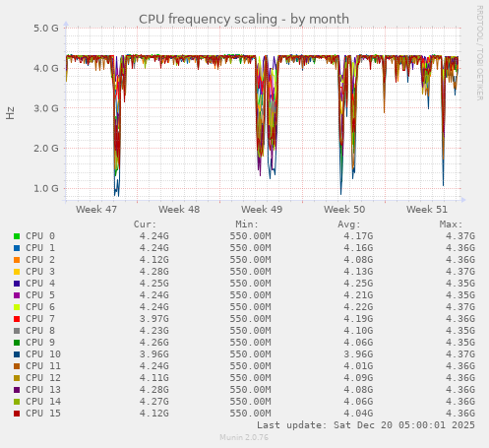Click CPU 4 average value 4.25G
Screen dimensions: 489x448
(x=358, y=284)
